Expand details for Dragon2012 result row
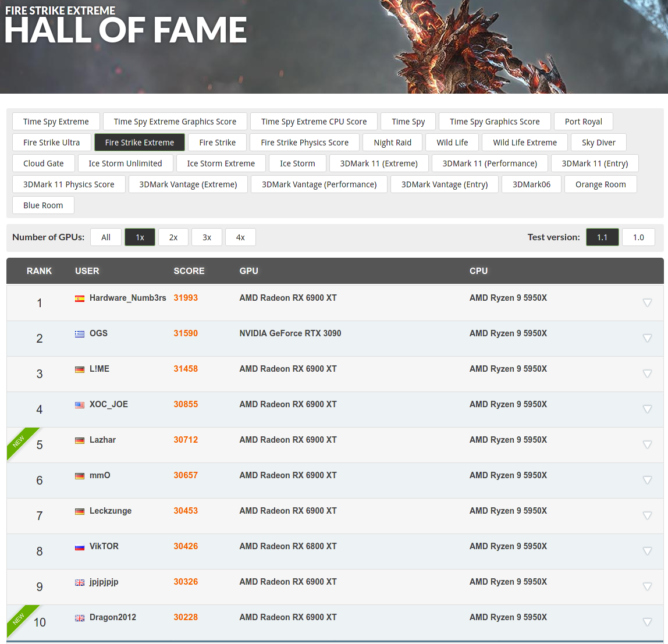This screenshot has width=668, height=644. [x=647, y=622]
